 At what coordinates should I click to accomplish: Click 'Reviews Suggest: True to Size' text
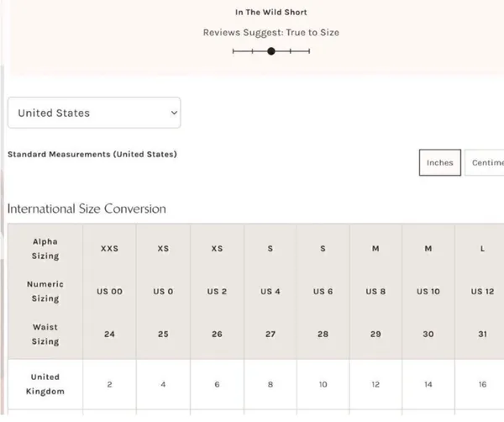(x=271, y=33)
